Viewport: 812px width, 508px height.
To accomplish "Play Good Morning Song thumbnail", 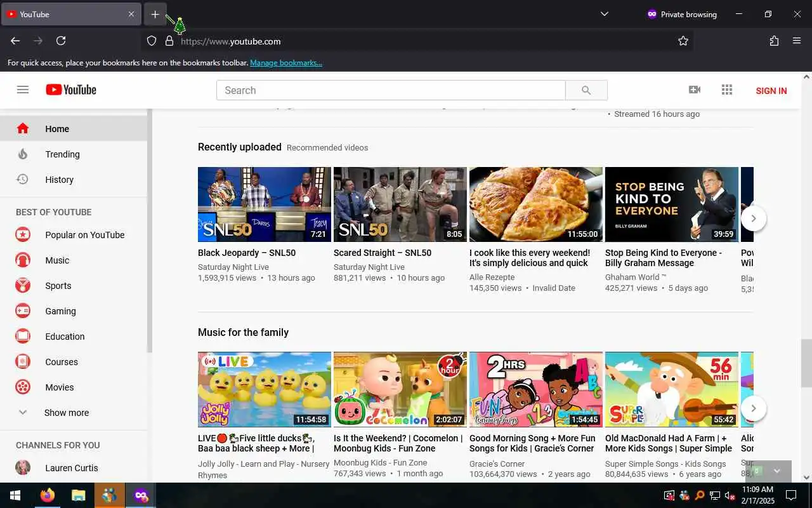I will pos(536,389).
